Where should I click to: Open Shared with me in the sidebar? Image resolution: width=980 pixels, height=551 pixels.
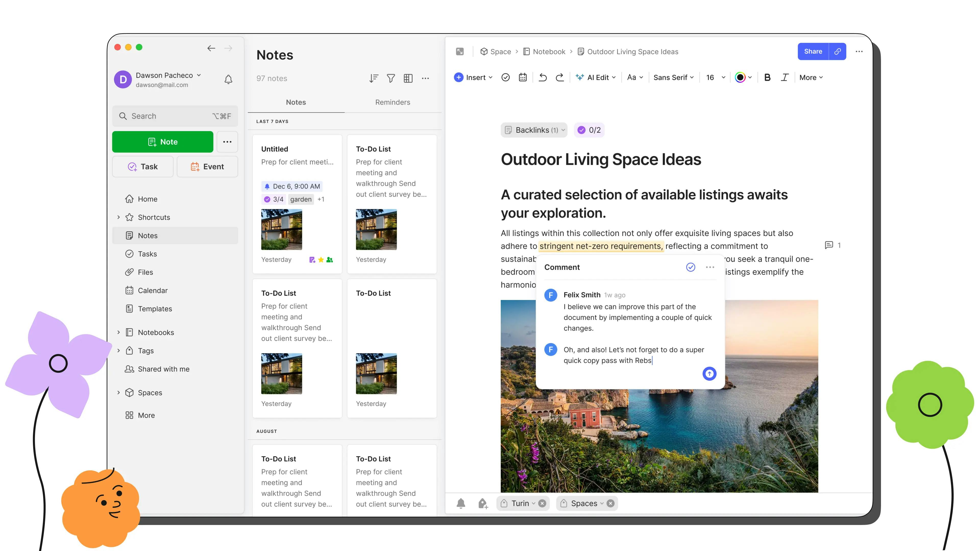pyautogui.click(x=175, y=369)
